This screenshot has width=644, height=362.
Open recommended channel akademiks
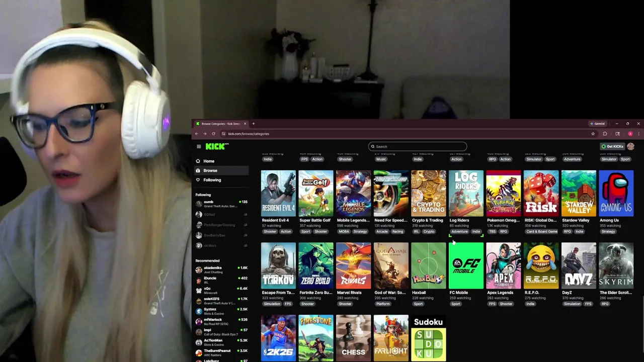coord(221,270)
